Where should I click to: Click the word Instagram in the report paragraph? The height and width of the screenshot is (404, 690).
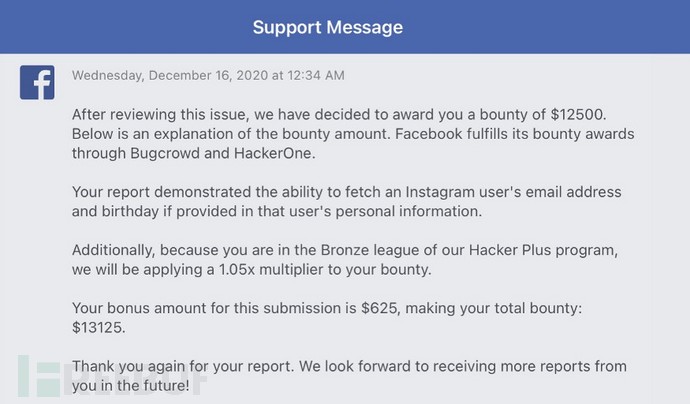(x=440, y=192)
